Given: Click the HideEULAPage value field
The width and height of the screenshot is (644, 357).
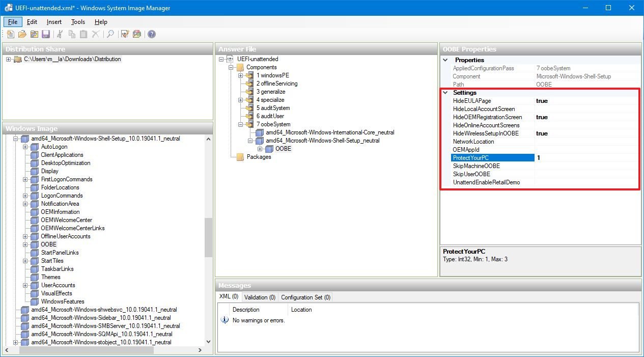Looking at the screenshot, I should point(586,101).
